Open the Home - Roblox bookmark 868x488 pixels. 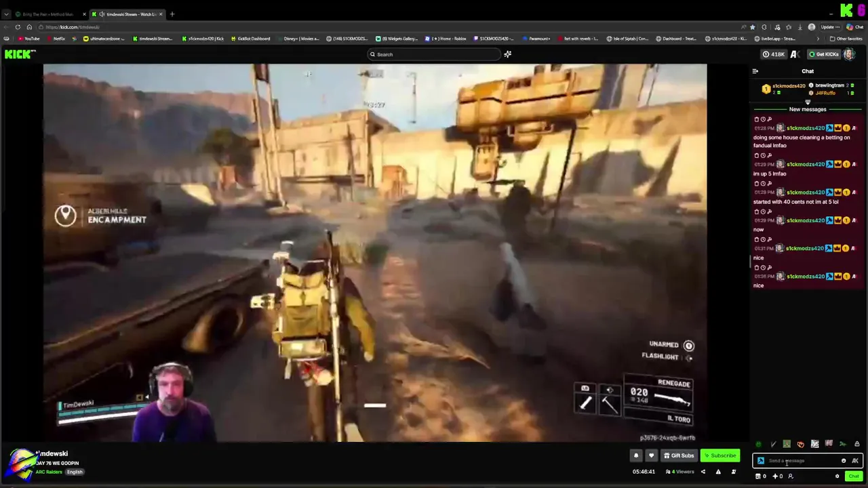(446, 39)
